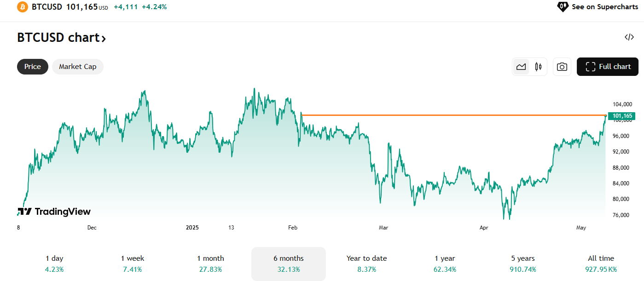Click the Supercharts diamond icon
Image resolution: width=644 pixels, height=281 pixels.
(x=563, y=7)
